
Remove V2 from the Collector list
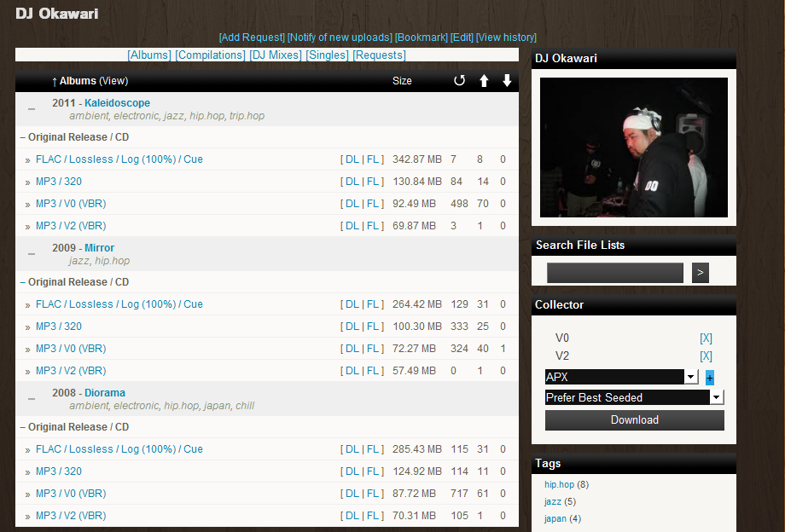pyautogui.click(x=706, y=356)
